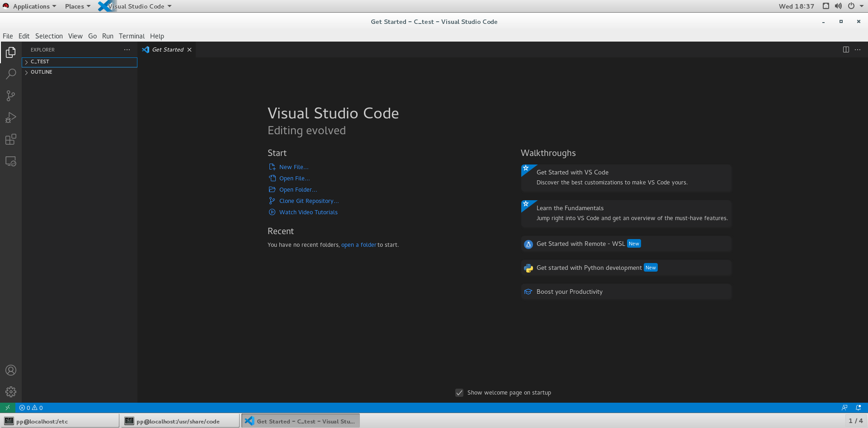
Task: Open the File menu
Action: [8, 36]
